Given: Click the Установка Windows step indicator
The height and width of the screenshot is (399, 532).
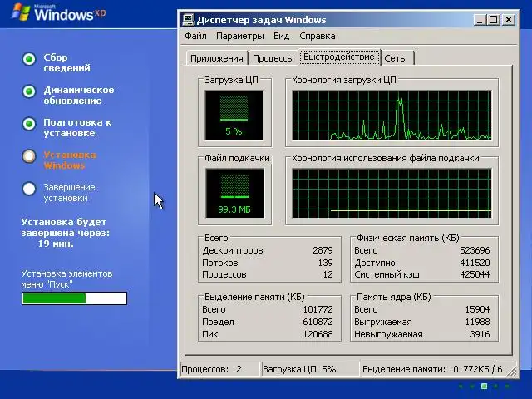Looking at the screenshot, I should point(29,156).
